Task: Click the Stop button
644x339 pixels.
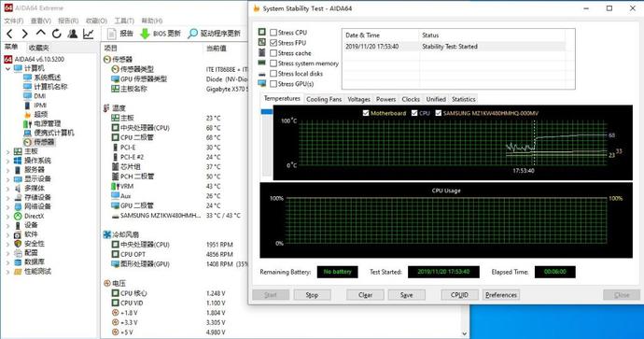Action: tap(312, 295)
